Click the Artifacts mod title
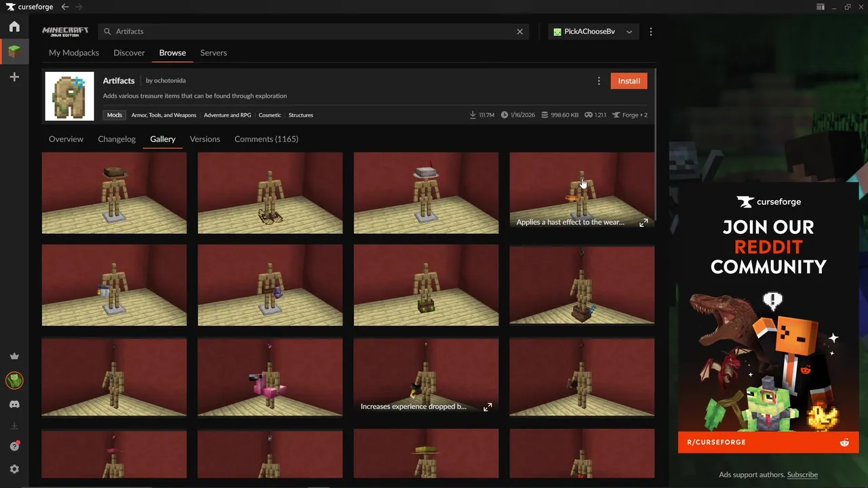The height and width of the screenshot is (488, 868). 119,81
